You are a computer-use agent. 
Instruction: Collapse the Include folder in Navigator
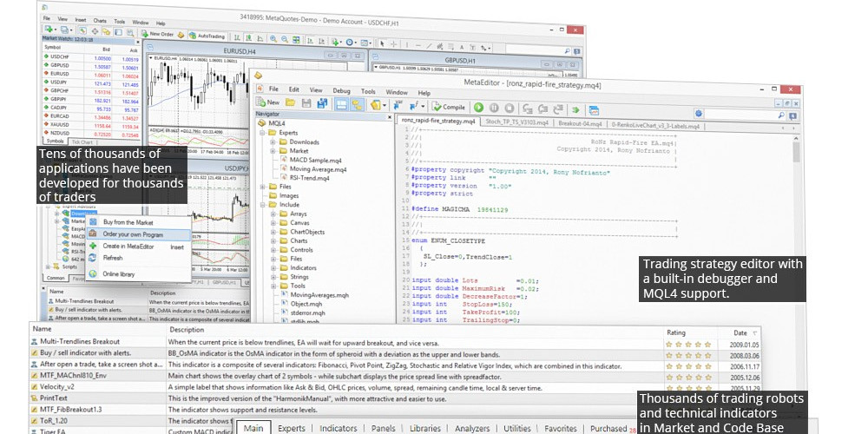point(262,205)
